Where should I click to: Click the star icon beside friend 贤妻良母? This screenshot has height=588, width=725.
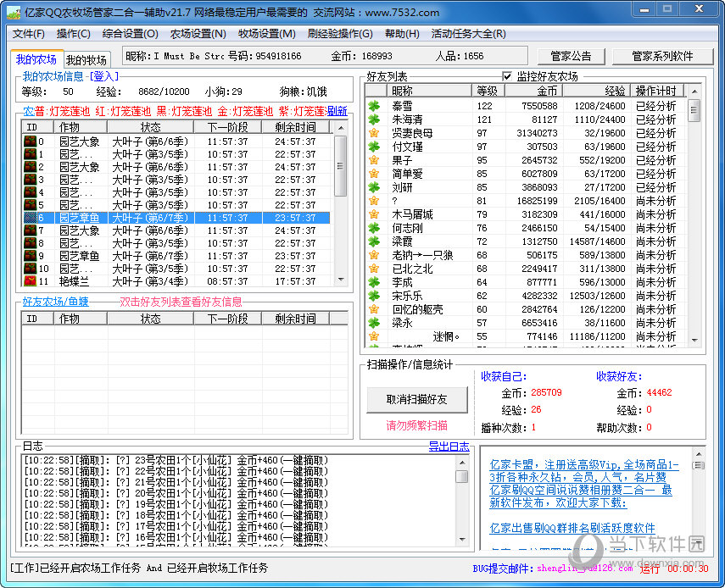pyautogui.click(x=374, y=133)
